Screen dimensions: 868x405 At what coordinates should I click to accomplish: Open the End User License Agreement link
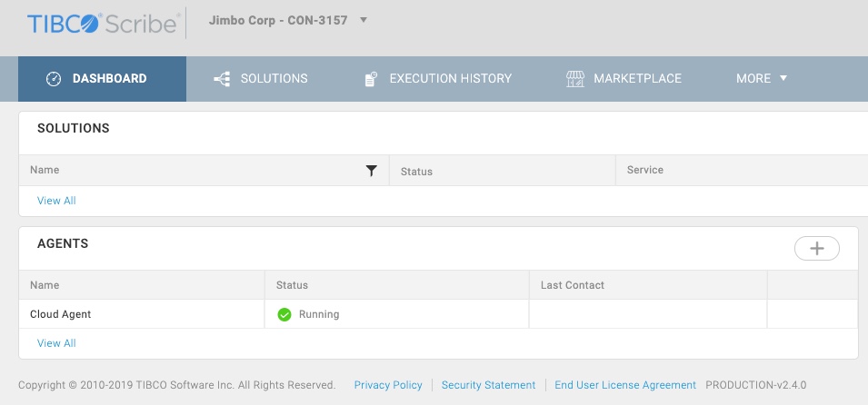coord(625,385)
